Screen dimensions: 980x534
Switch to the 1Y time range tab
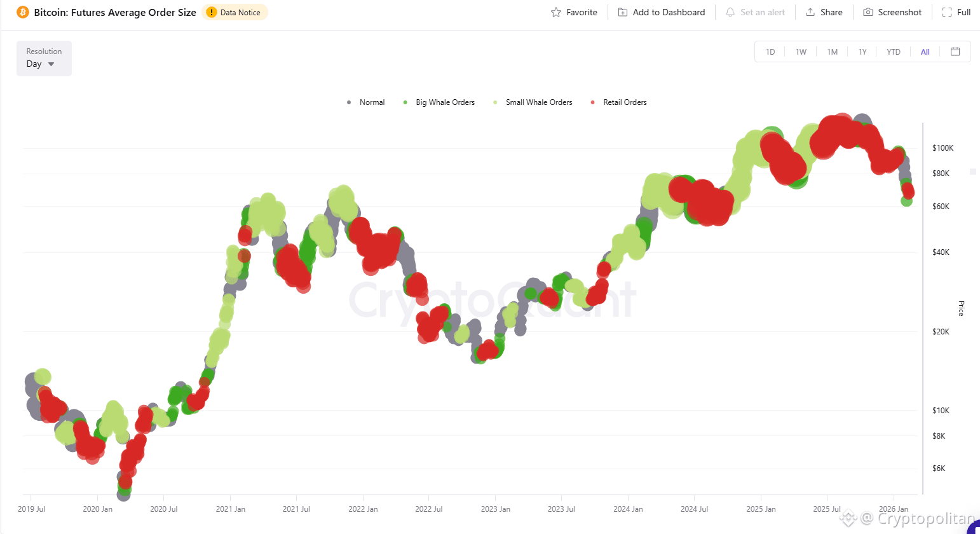[x=862, y=51]
